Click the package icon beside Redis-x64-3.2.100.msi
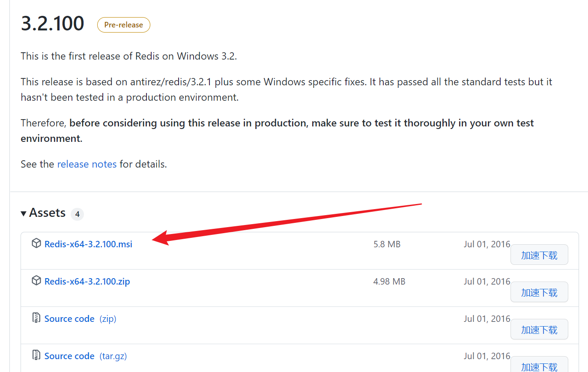Screen dimensions: 588x372 [36, 243]
